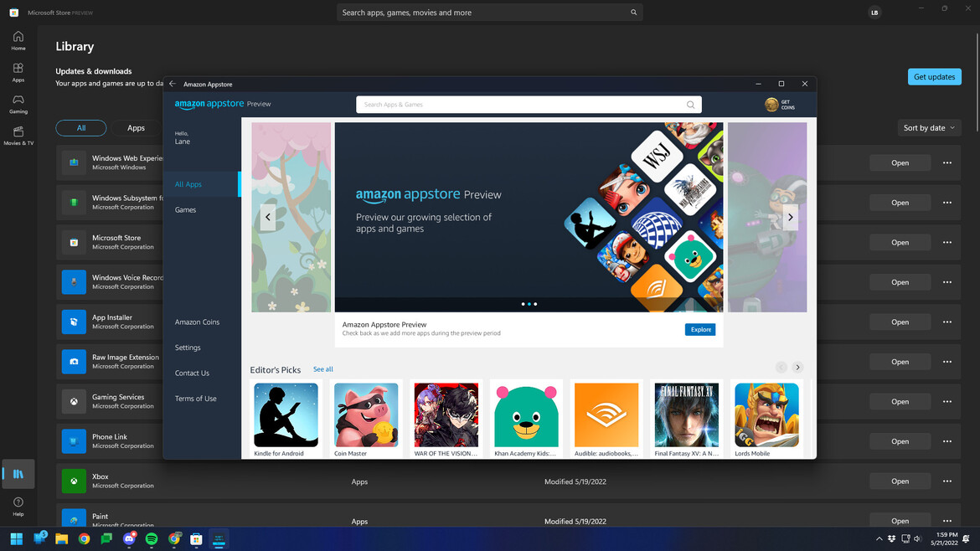Open Google Chrome from taskbar

coord(84,538)
